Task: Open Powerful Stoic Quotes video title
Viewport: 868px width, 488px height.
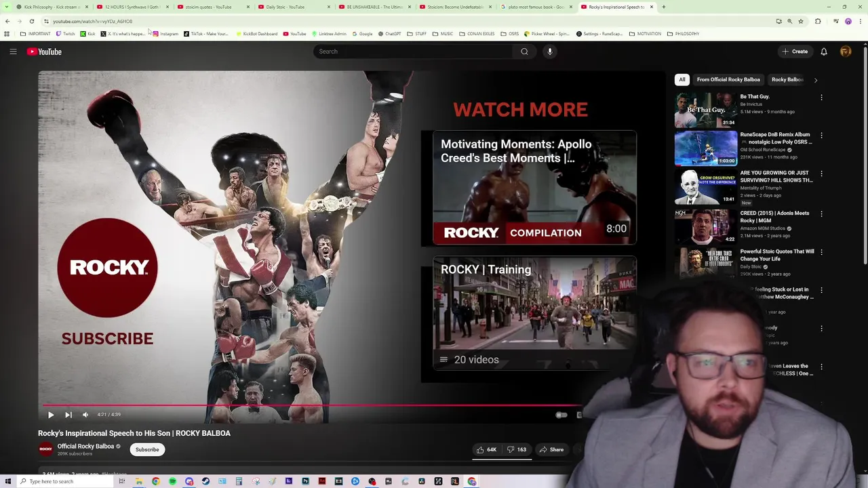Action: pos(777,255)
